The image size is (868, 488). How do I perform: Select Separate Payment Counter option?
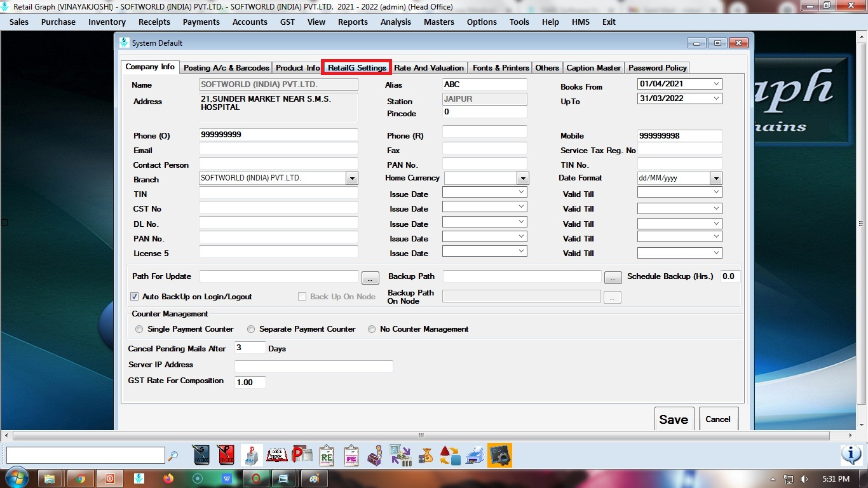click(251, 329)
